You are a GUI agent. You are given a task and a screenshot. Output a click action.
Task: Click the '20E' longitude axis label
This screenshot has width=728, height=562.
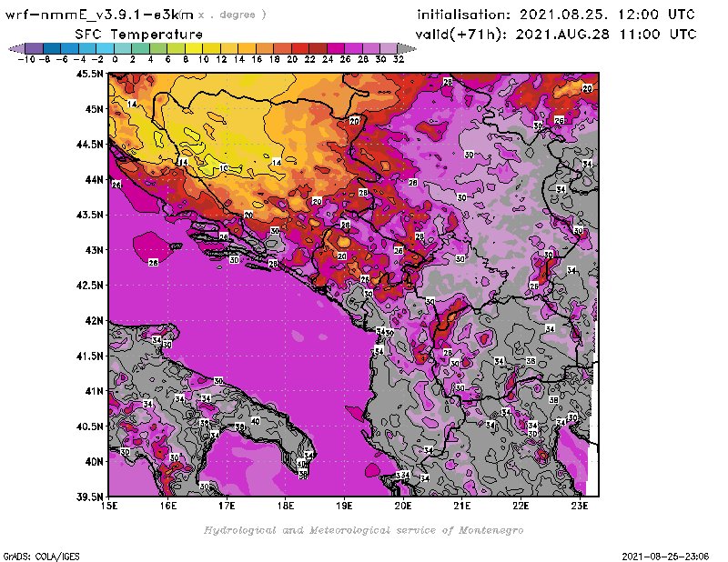point(403,506)
